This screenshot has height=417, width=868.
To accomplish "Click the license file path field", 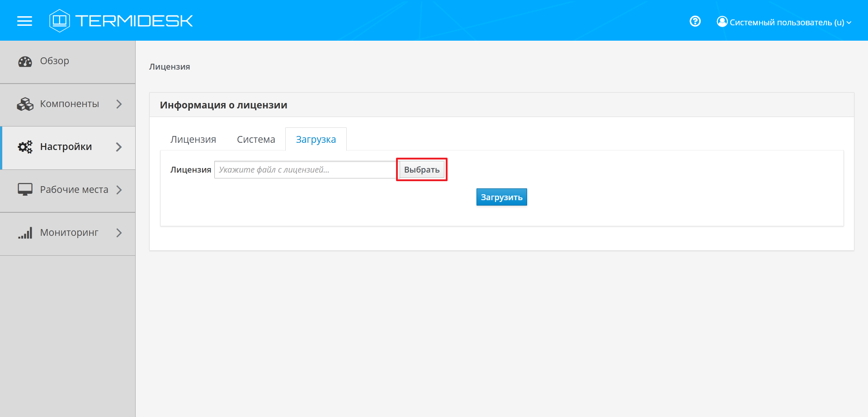I will tap(305, 170).
